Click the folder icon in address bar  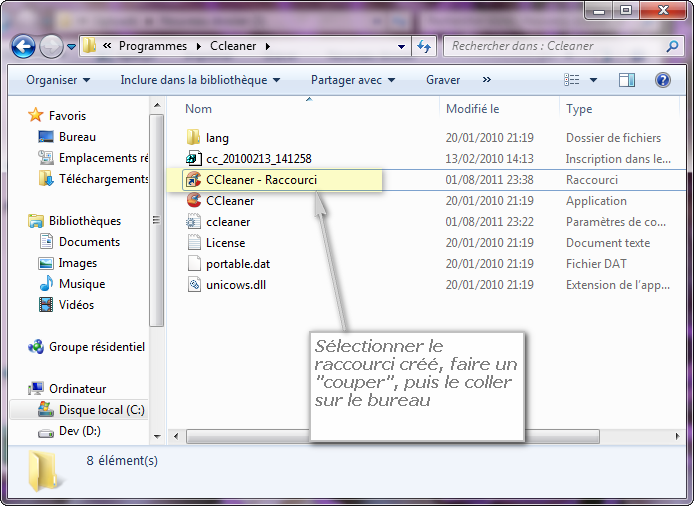tap(89, 45)
